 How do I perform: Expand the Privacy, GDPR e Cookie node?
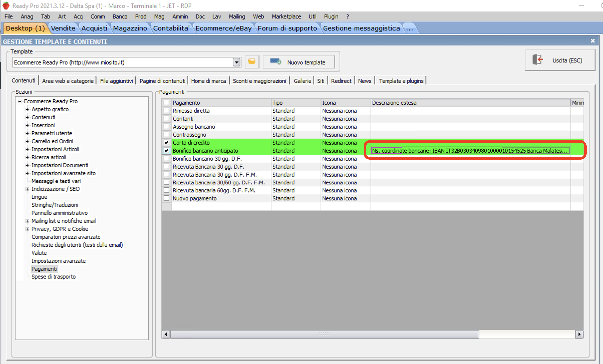pyautogui.click(x=27, y=229)
